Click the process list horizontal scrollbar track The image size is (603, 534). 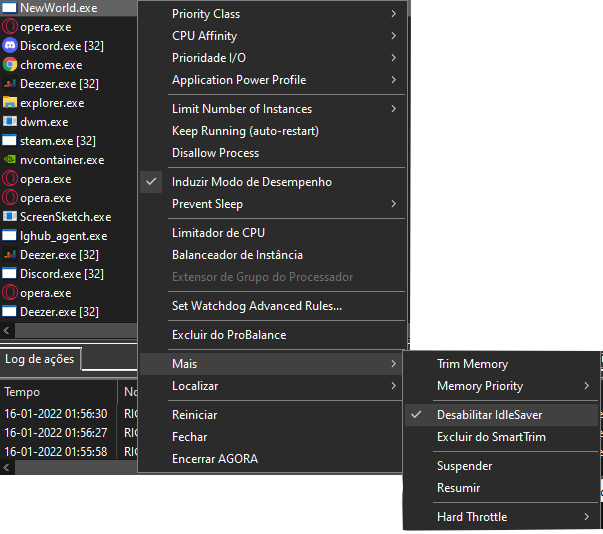75,330
